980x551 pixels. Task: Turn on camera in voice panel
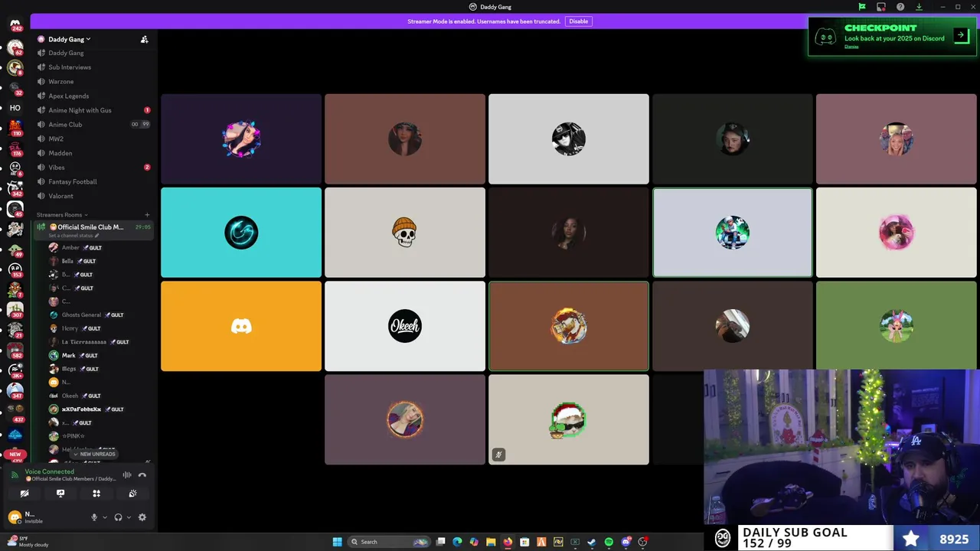(x=24, y=494)
